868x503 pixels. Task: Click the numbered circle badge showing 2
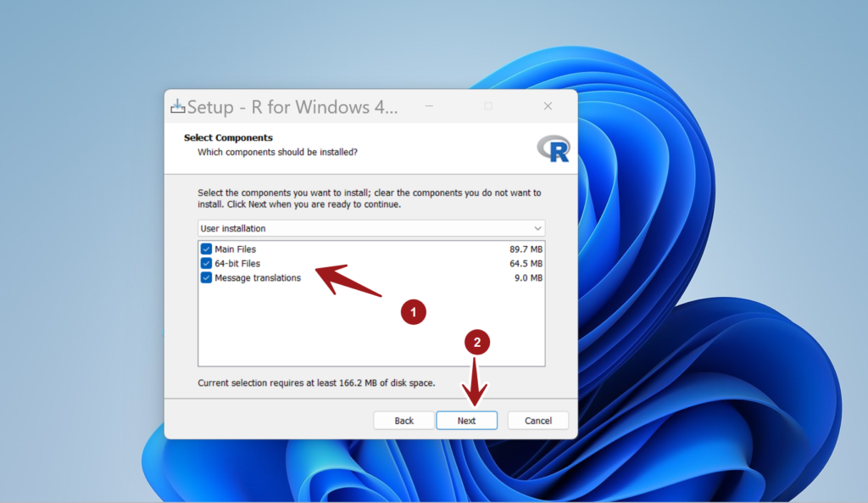(x=479, y=342)
